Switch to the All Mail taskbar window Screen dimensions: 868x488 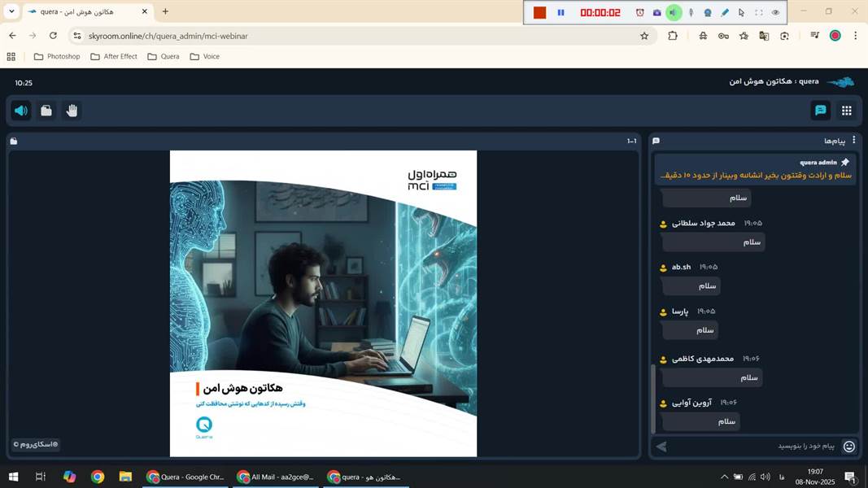point(277,477)
